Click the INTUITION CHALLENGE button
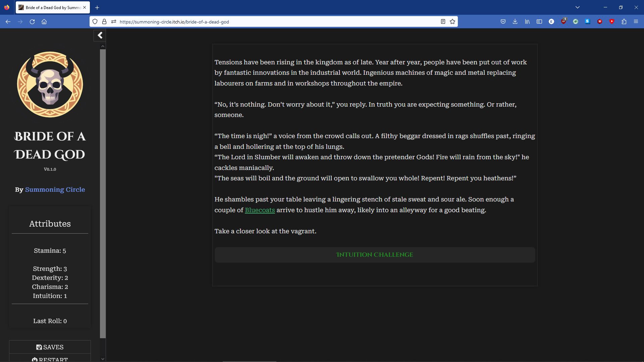The width and height of the screenshot is (644, 362). (374, 255)
